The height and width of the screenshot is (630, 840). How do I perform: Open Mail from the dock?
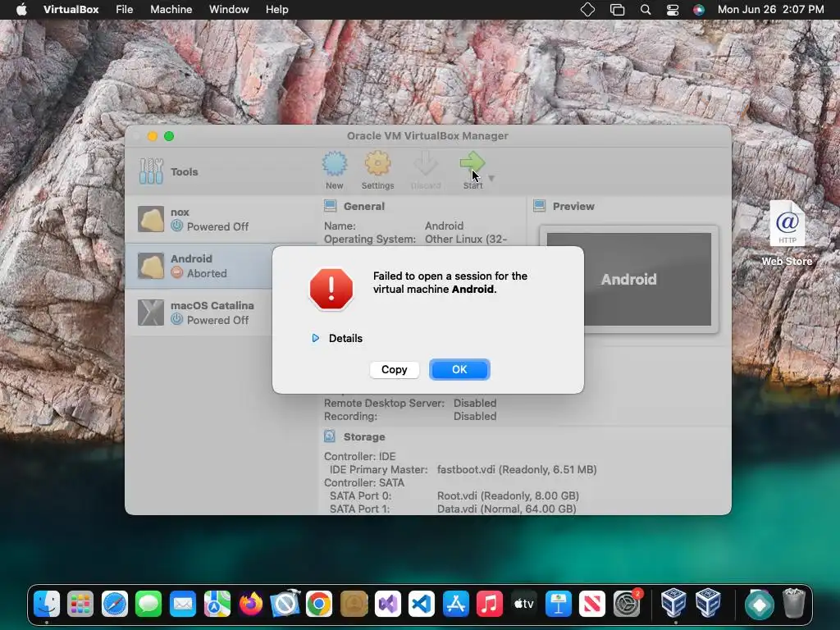183,605
